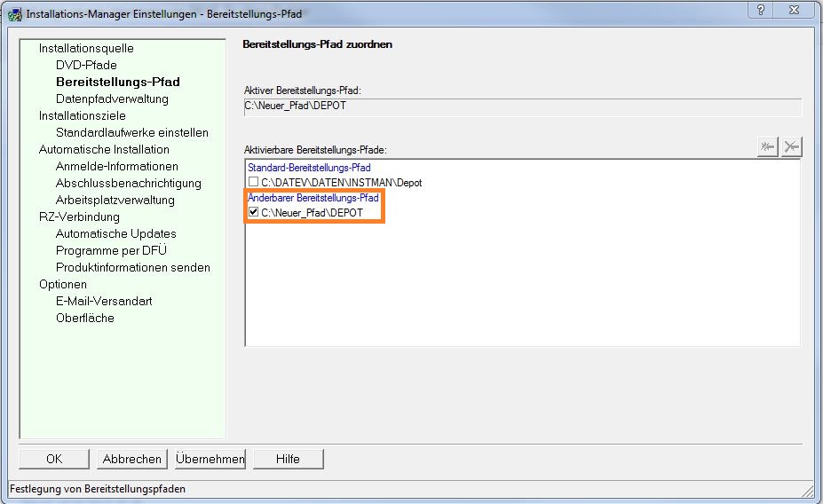The height and width of the screenshot is (504, 823).
Task: Check the C:\DATEV\DATEN\INSTMAN\Depot checkbox
Action: click(253, 183)
